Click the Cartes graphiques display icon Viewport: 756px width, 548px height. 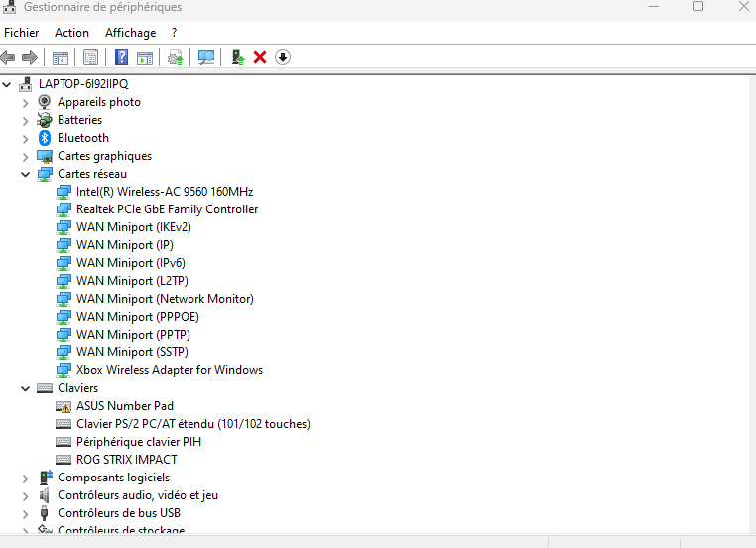pos(45,156)
